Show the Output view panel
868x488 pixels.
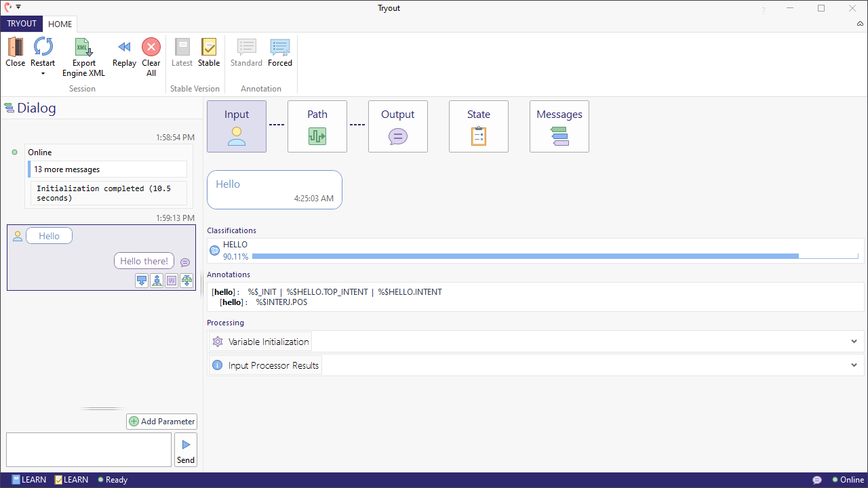click(398, 127)
